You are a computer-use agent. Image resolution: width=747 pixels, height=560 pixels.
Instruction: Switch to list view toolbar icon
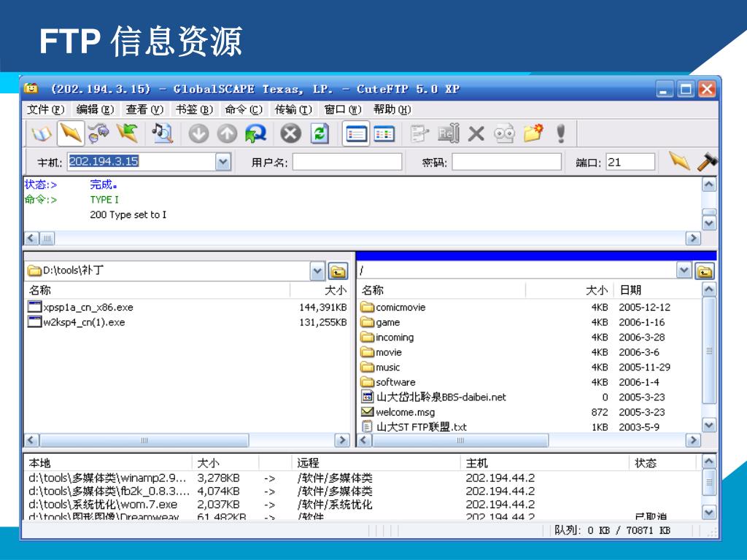pos(356,134)
